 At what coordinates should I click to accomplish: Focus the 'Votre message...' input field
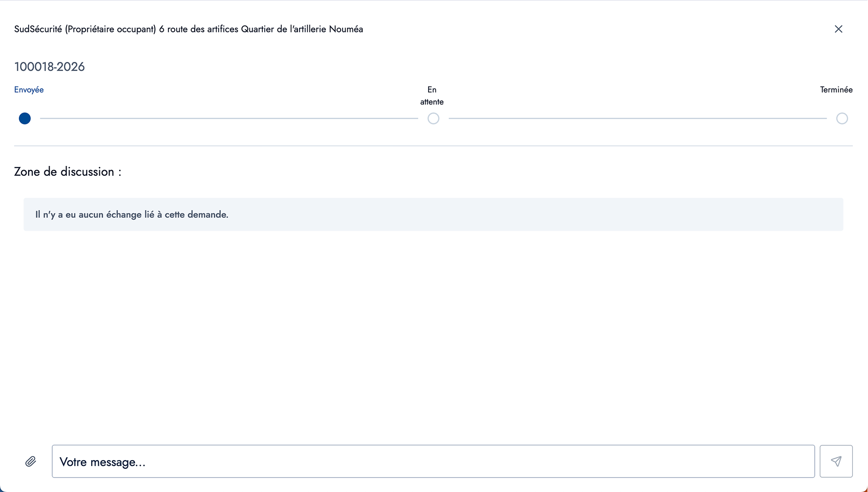coord(433,461)
